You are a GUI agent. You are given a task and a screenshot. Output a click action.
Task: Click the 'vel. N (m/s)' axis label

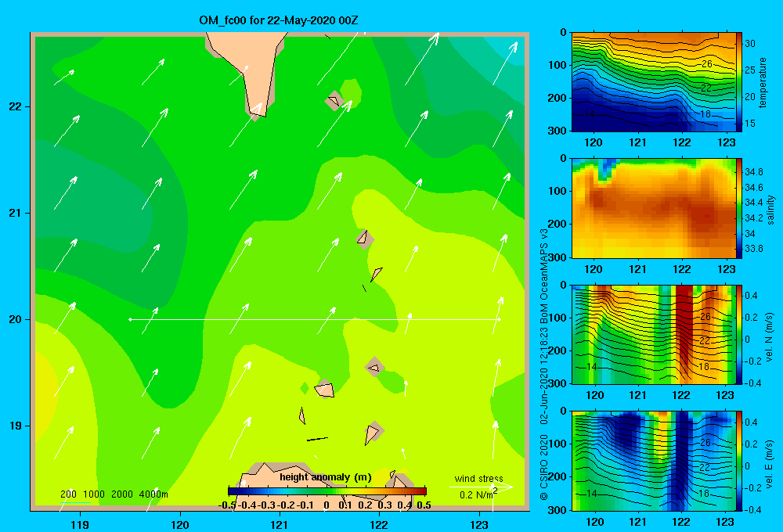(770, 337)
